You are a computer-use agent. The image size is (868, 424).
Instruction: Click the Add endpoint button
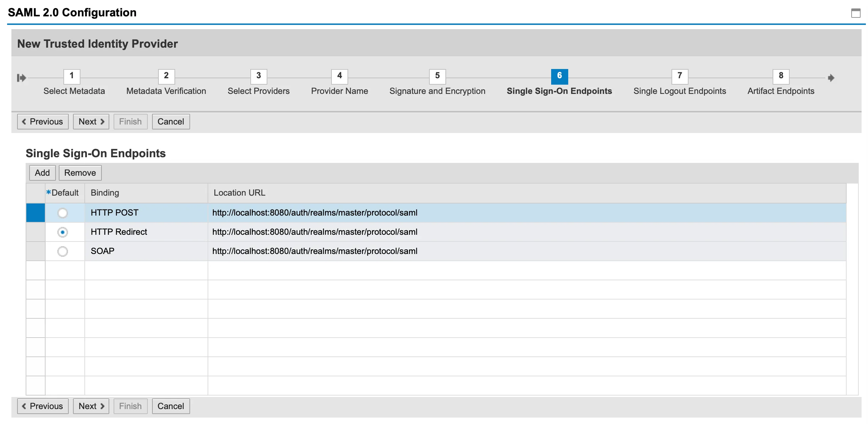pyautogui.click(x=42, y=173)
